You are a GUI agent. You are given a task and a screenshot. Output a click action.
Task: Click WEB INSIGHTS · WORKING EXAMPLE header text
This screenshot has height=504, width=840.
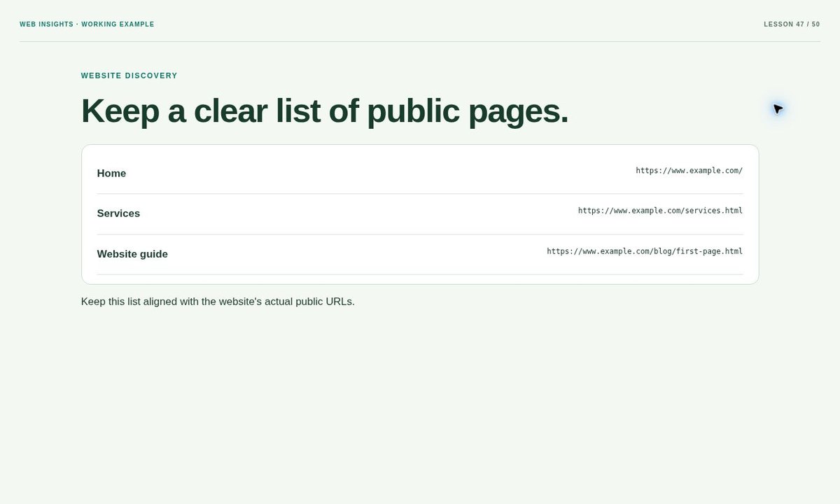[x=87, y=24]
